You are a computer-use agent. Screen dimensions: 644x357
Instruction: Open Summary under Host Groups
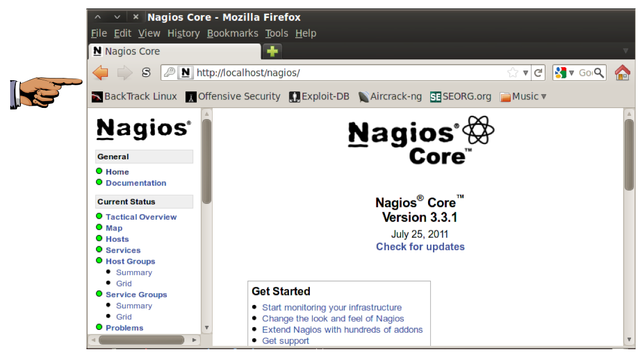(x=134, y=272)
